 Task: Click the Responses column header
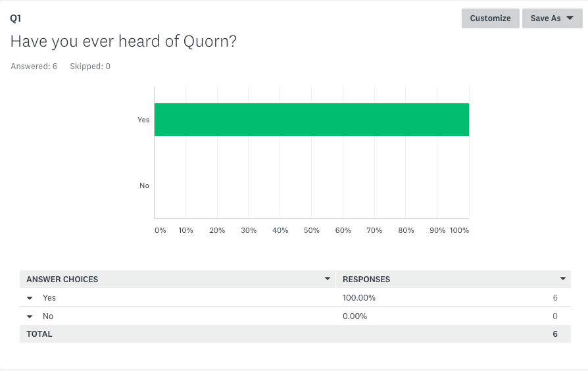(366, 280)
